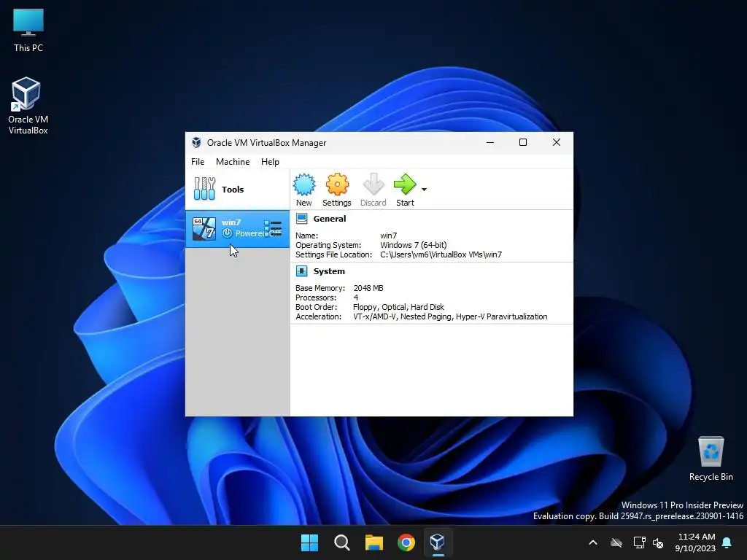Click the settings file location path text
This screenshot has height=560, width=747.
pos(441,254)
